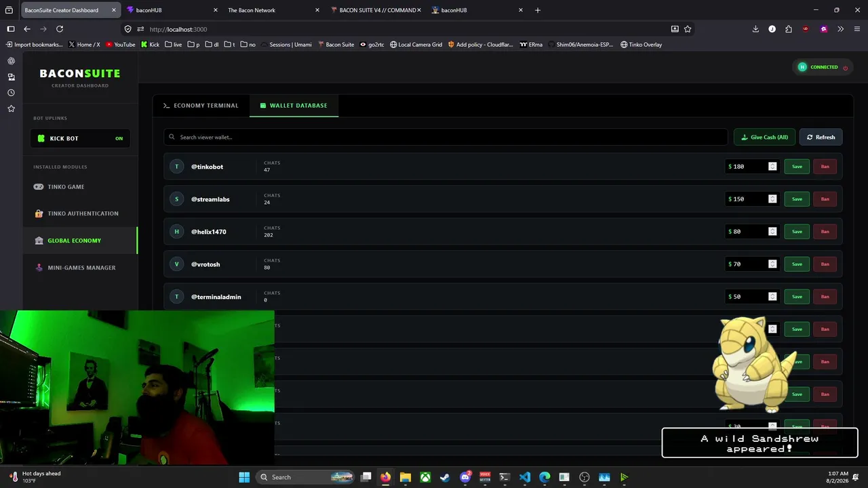Image resolution: width=868 pixels, height=488 pixels.
Task: Bookmark this page with the star icon
Action: tap(688, 29)
